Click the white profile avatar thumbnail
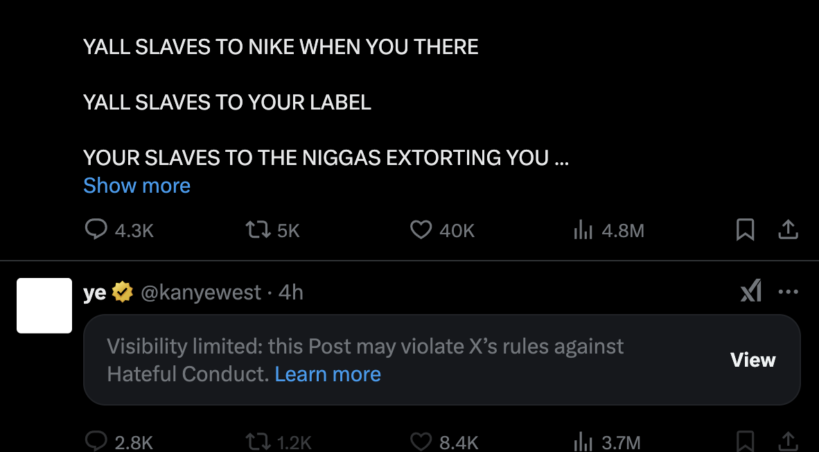 point(45,305)
